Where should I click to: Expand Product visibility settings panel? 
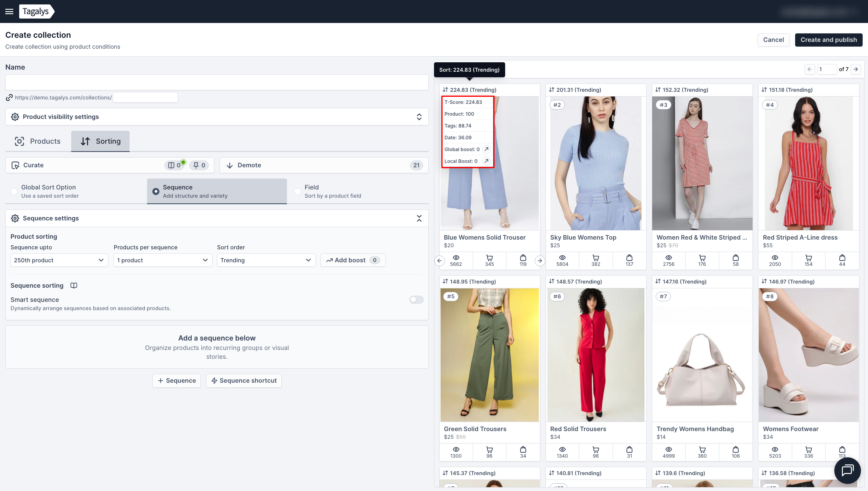(419, 117)
